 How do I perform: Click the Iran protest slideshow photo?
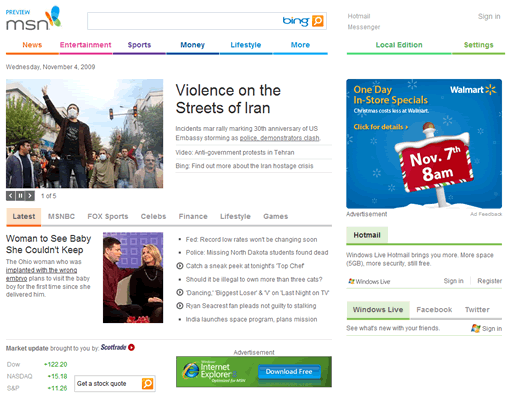85,134
